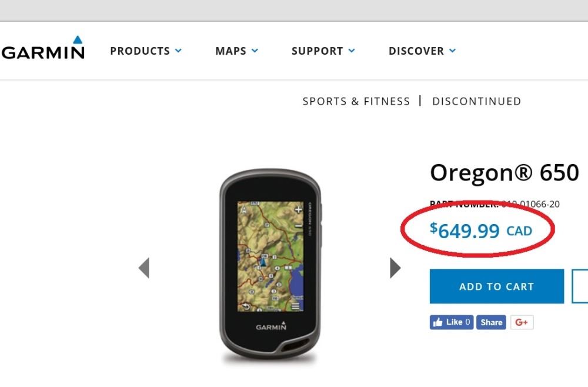Select the Discontinued breadcrumb link

coord(476,101)
